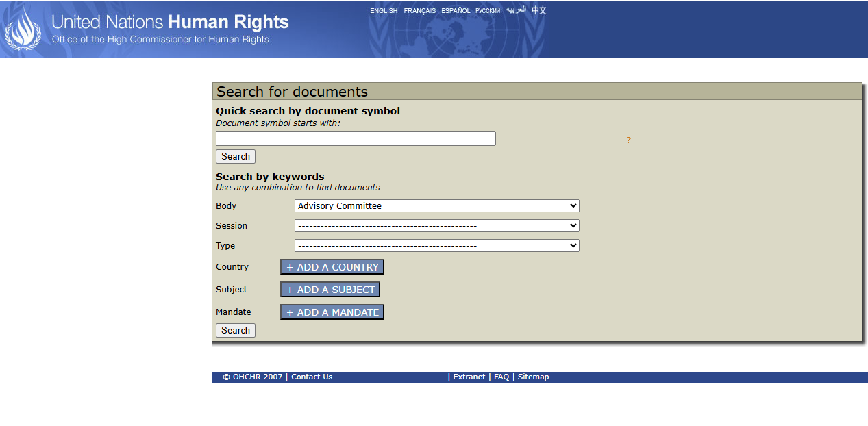
Task: Open the Body dropdown showing Advisory Committee
Action: pos(436,205)
